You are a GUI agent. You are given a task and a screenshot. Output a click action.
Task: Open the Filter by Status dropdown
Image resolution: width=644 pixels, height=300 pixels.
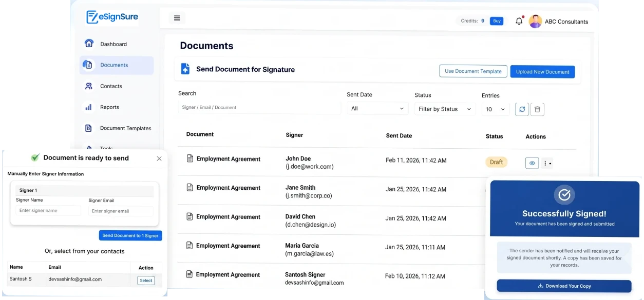point(445,109)
